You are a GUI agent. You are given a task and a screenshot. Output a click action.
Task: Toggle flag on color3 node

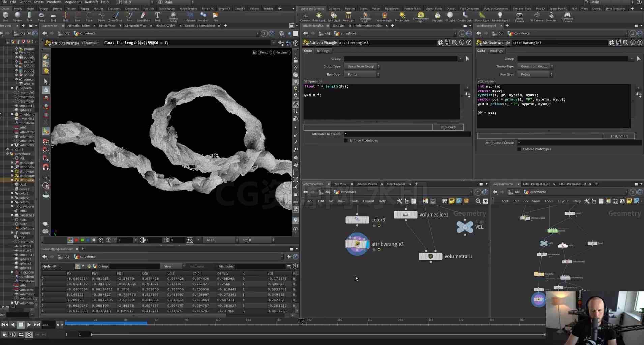tap(379, 225)
